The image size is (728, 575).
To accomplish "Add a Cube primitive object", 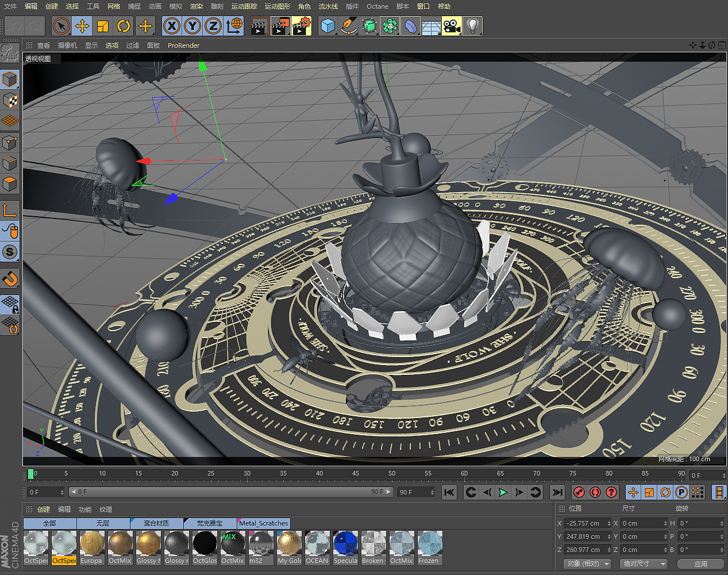I will (328, 26).
